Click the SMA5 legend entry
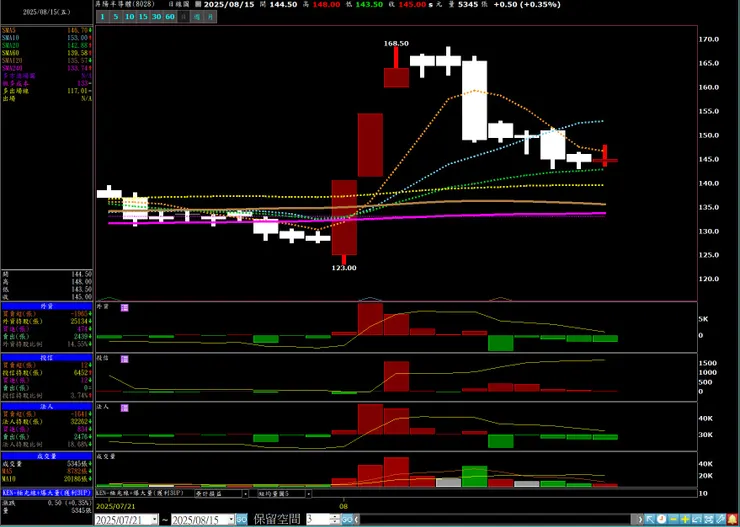 click(x=47, y=30)
